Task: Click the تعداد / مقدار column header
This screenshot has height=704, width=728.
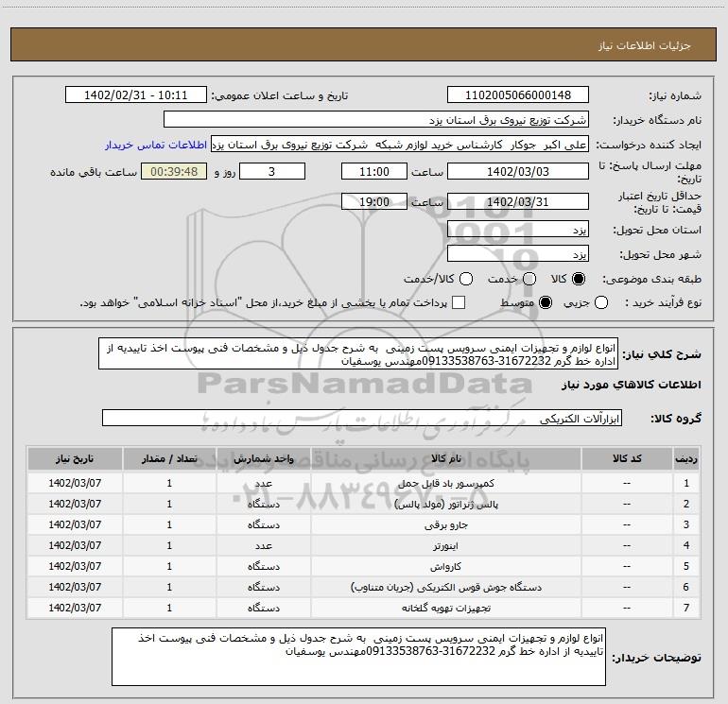Action: (169, 458)
